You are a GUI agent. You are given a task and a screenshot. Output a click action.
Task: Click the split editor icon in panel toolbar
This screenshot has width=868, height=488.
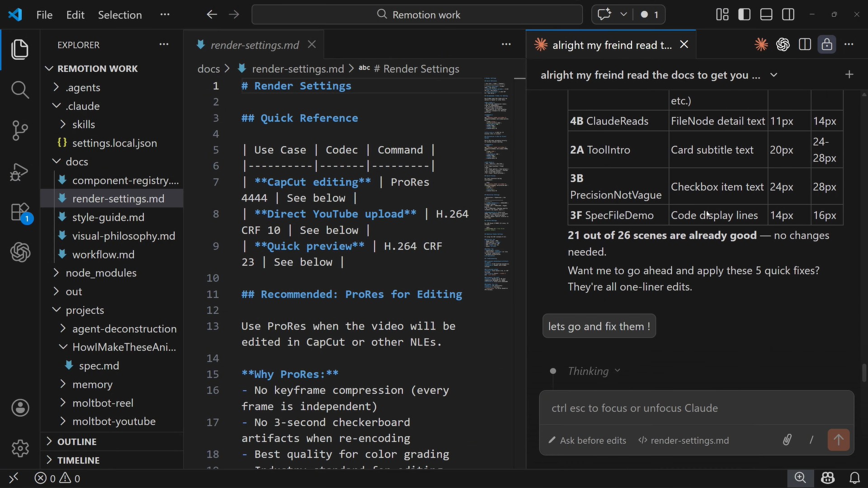[x=805, y=44]
